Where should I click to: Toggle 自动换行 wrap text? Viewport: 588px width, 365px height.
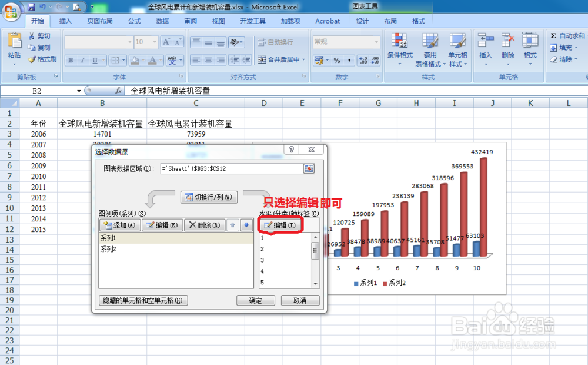(276, 42)
